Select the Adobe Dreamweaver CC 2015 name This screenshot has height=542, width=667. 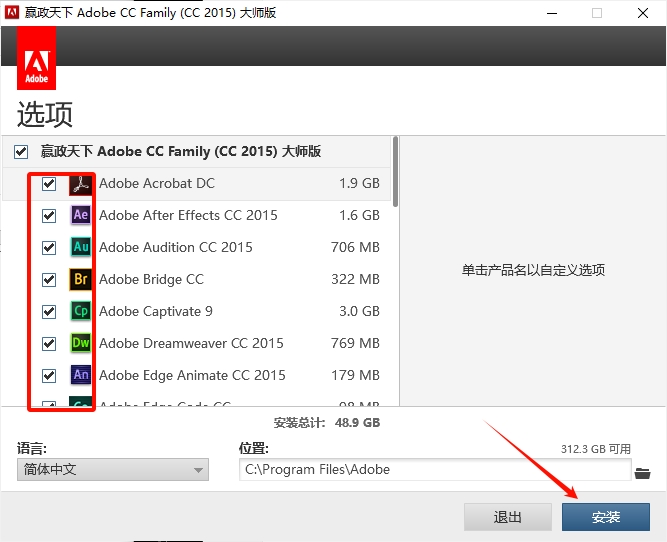click(191, 343)
